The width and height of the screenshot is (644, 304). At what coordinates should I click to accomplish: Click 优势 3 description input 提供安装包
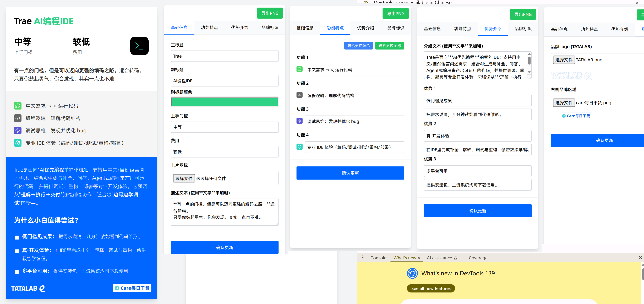click(478, 185)
